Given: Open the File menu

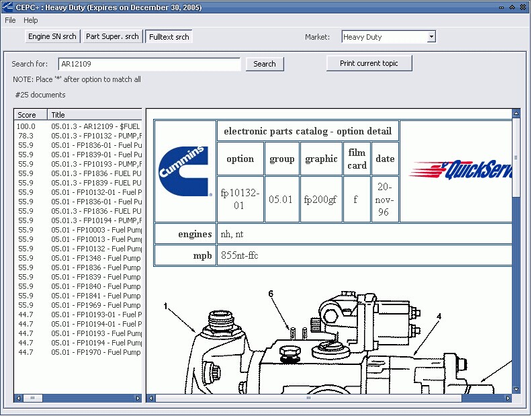Looking at the screenshot, I should click(x=10, y=20).
